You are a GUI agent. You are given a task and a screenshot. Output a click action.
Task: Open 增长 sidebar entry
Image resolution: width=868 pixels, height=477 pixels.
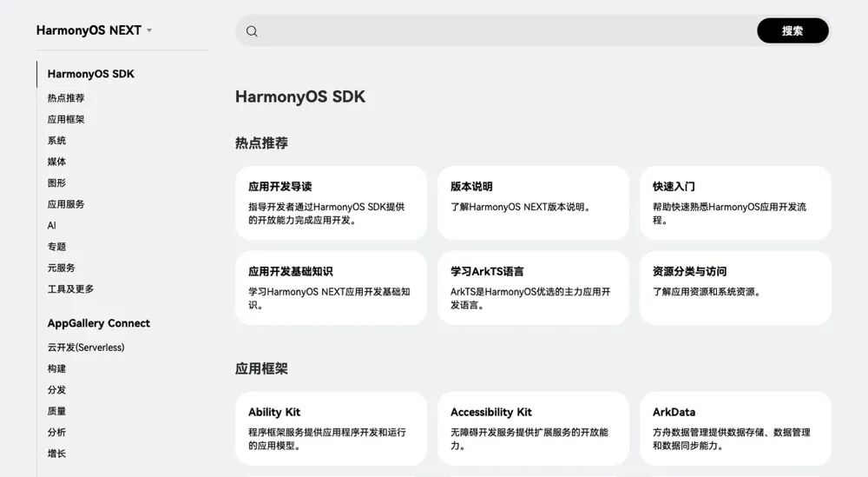click(x=56, y=454)
